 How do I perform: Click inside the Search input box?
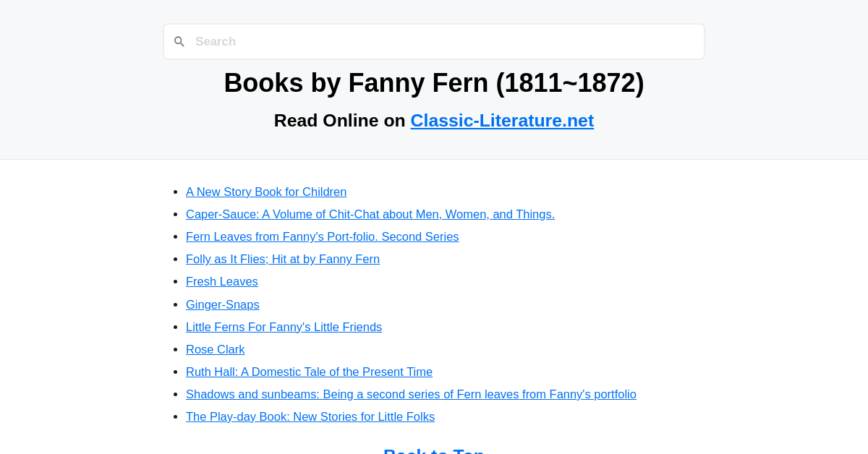click(434, 41)
